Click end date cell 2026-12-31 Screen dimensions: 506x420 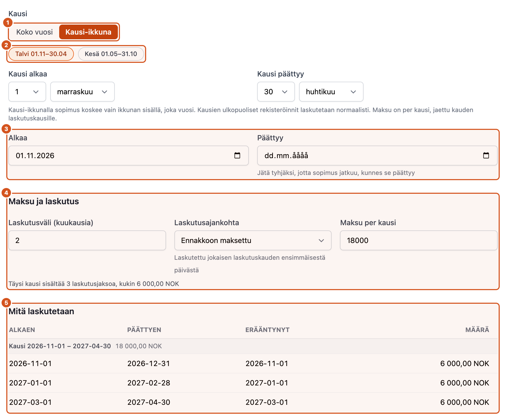click(x=149, y=363)
